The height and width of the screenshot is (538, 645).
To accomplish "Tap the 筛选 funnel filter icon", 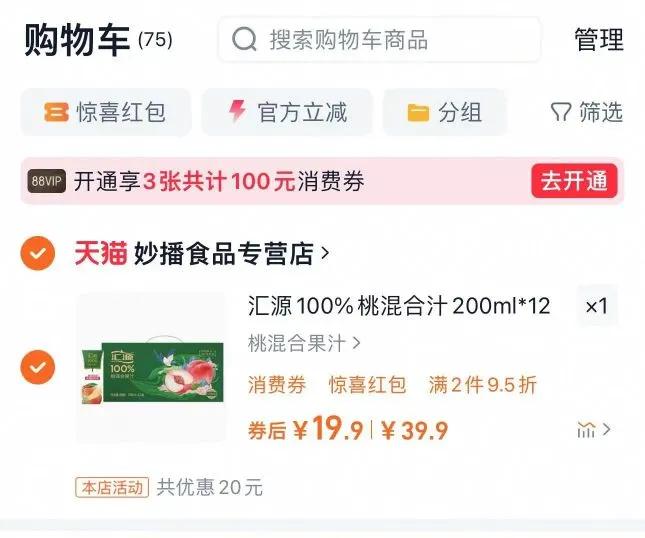I will 561,112.
